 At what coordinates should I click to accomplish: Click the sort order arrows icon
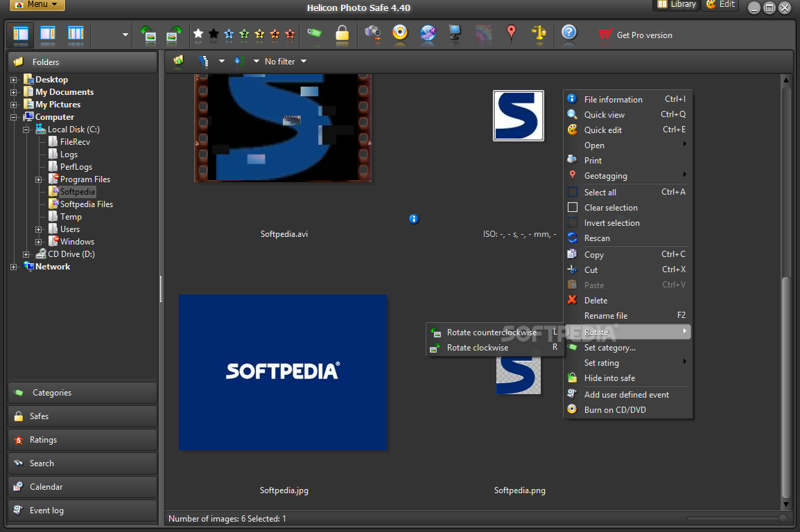[x=238, y=61]
